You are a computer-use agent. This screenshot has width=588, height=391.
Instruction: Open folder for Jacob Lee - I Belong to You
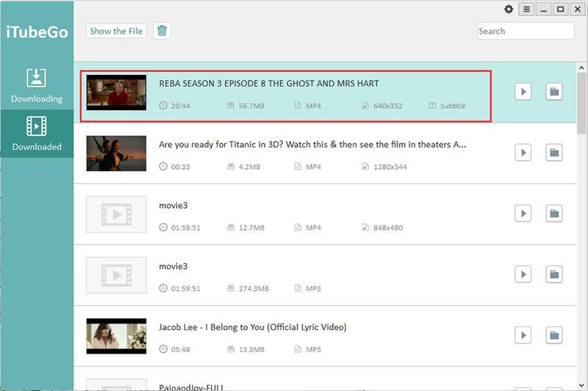click(554, 335)
